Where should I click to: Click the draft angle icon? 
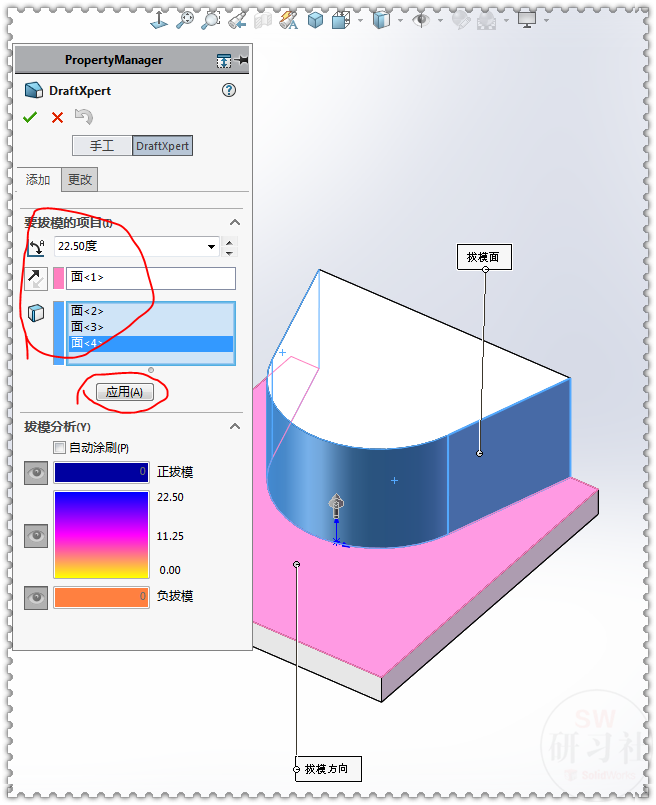tap(36, 247)
